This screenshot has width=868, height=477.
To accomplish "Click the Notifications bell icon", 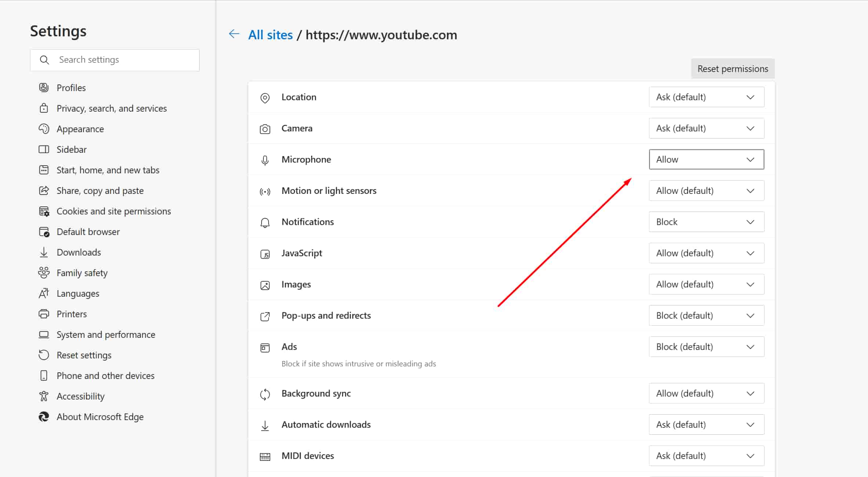I will click(x=265, y=223).
